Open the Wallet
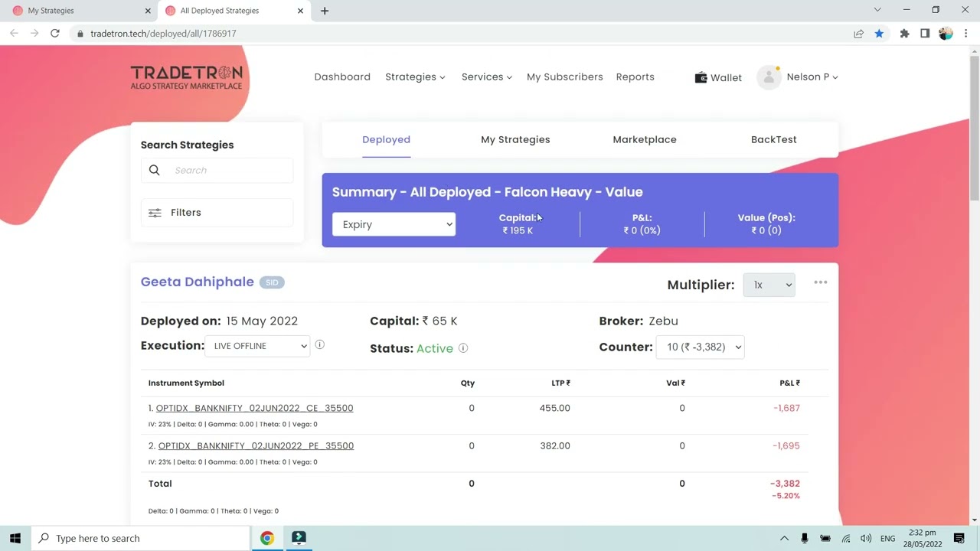This screenshot has width=980, height=551. point(718,77)
